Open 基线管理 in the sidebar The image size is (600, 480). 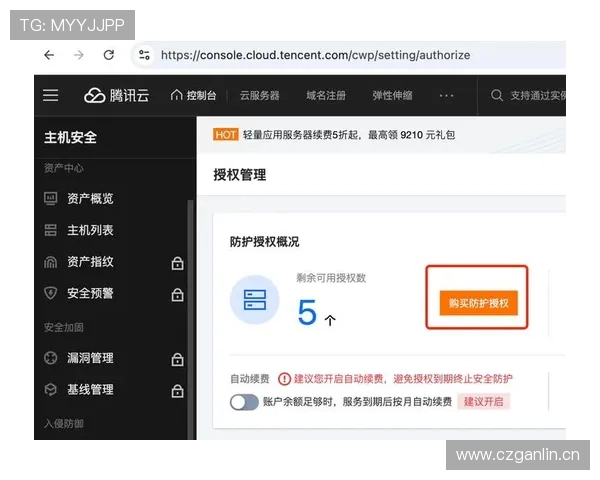[x=90, y=390]
